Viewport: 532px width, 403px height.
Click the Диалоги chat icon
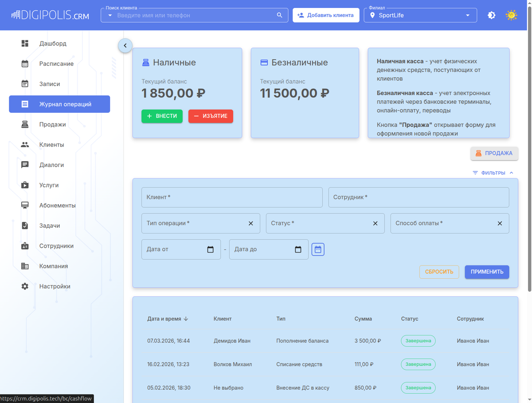[25, 165]
